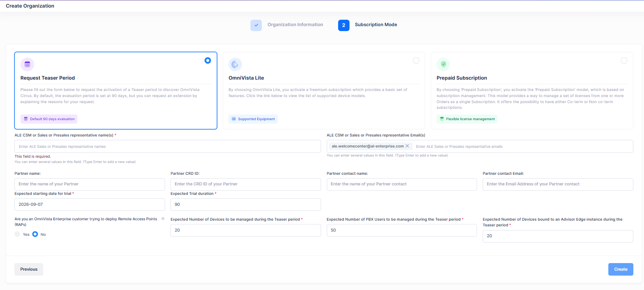Click 'This field is required.' error text
The image size is (644, 290).
pos(33,156)
